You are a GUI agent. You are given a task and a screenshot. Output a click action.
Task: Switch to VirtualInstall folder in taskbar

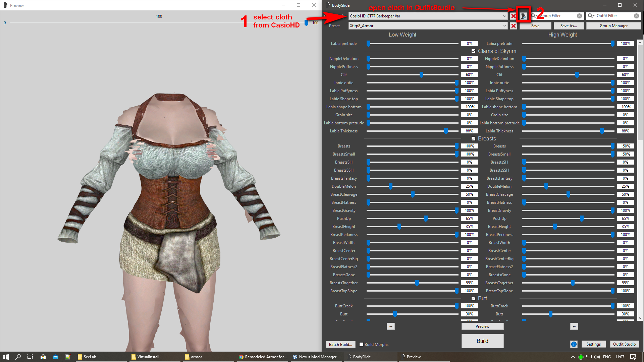pos(155,357)
